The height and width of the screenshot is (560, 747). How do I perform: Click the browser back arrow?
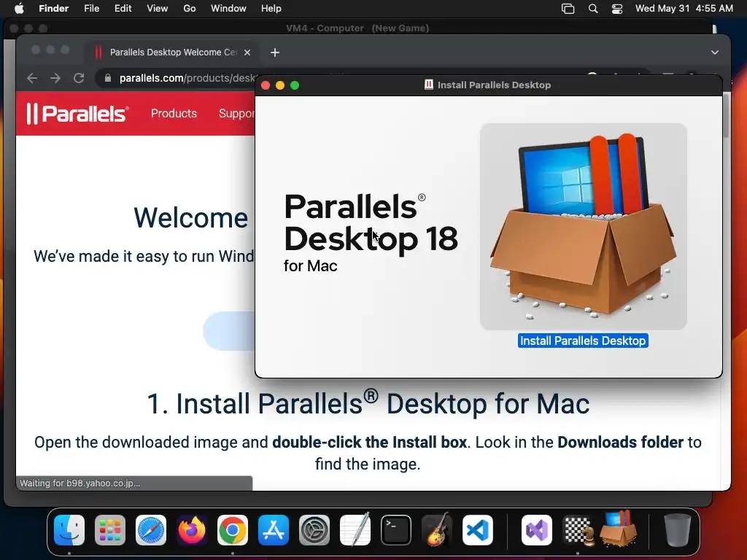(32, 78)
